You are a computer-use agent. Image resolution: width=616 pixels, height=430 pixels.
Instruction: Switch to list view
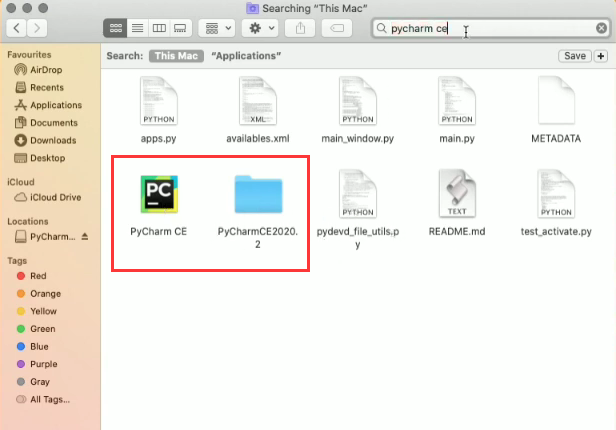click(x=137, y=29)
